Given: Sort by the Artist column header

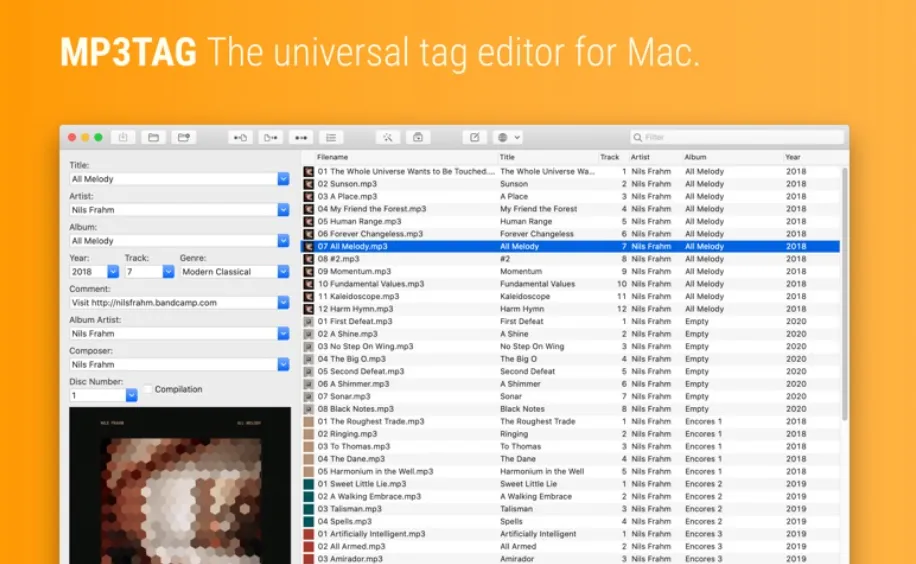Looking at the screenshot, I should 640,157.
